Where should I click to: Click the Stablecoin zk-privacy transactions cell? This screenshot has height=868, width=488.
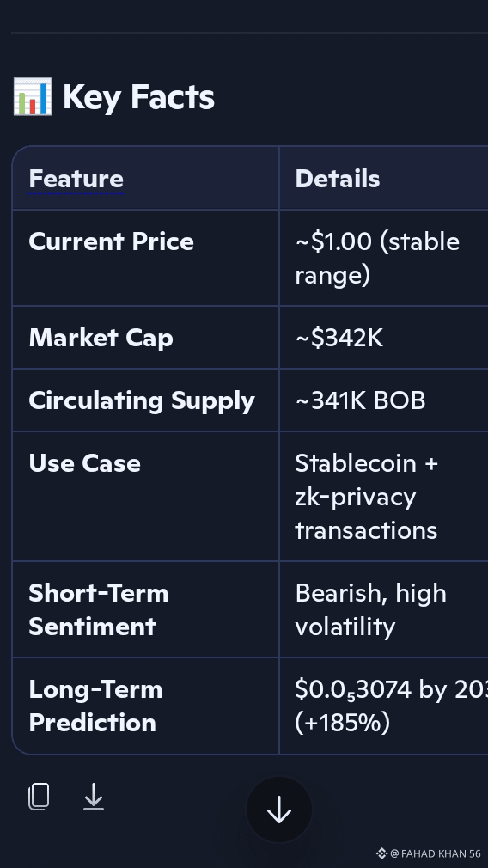coord(366,497)
